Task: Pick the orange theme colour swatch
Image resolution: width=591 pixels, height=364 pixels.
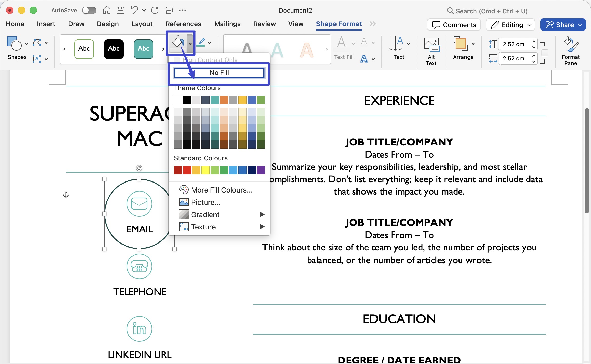Action: [224, 100]
